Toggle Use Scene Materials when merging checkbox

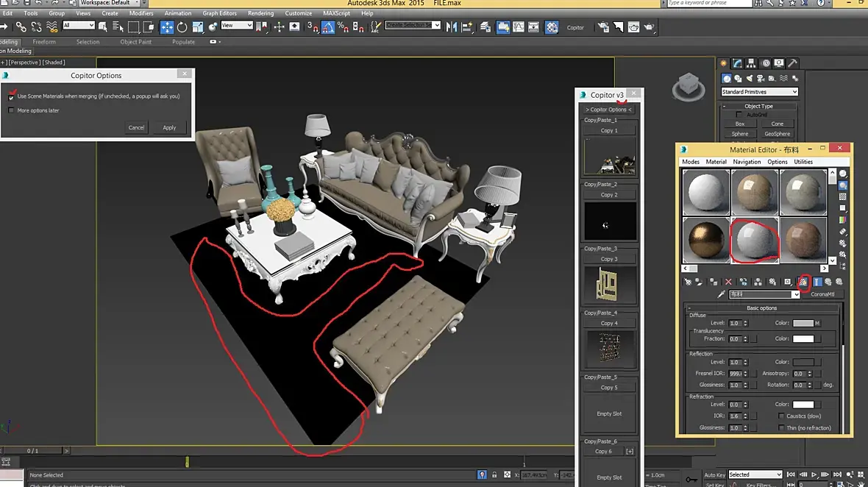point(11,96)
